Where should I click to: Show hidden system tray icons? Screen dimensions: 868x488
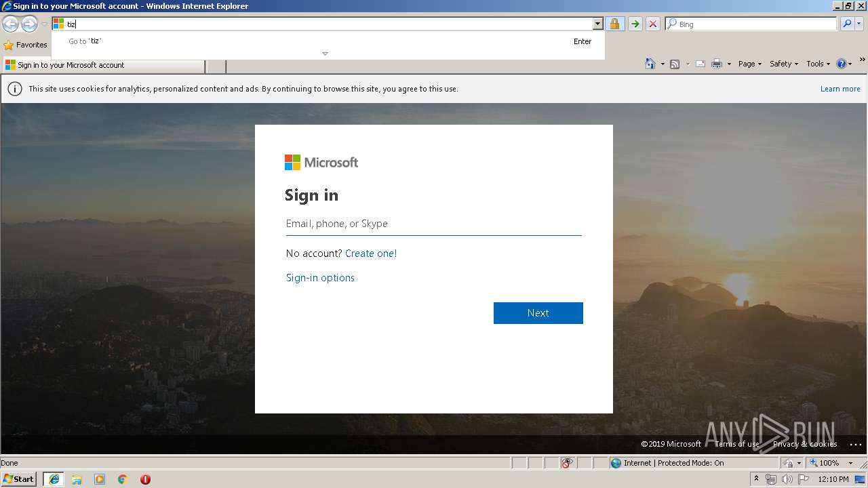(757, 479)
